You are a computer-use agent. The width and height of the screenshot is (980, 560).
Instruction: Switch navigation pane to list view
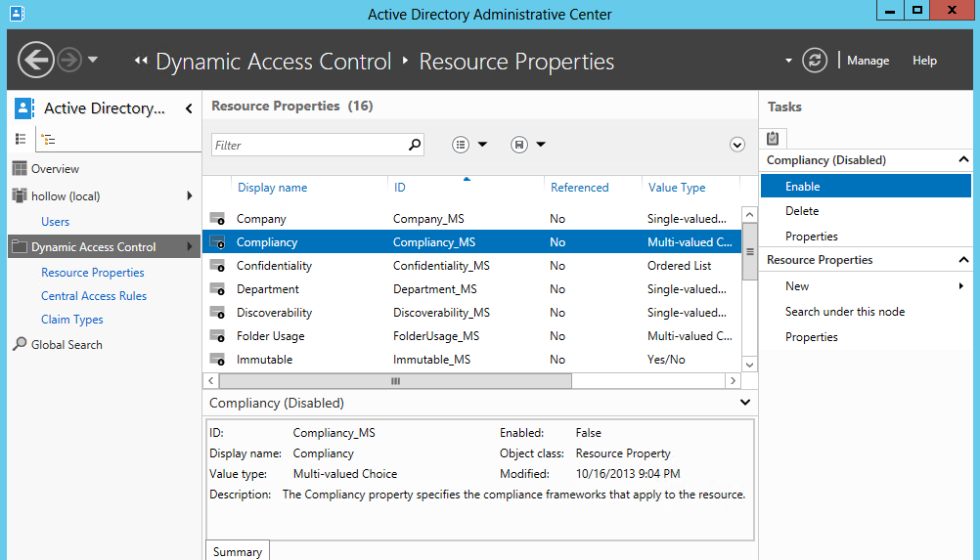coord(21,140)
